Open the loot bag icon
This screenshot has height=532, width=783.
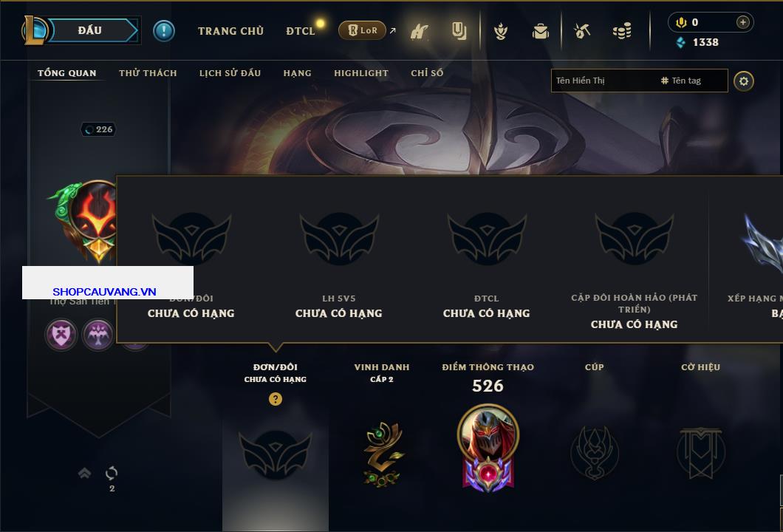[540, 32]
